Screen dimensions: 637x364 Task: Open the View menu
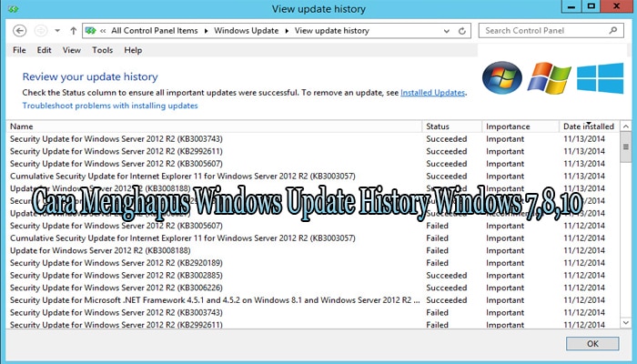point(72,50)
